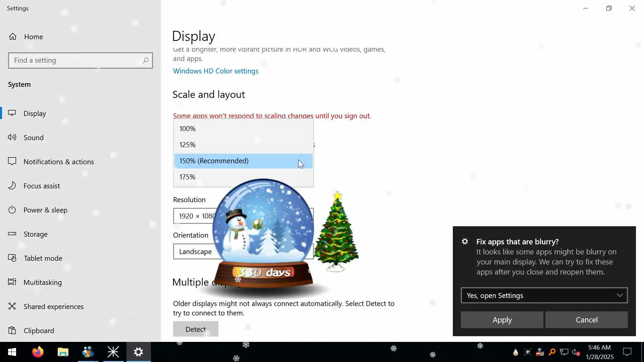644x362 pixels.
Task: Click search magnifier in Find a setting
Action: tap(145, 60)
